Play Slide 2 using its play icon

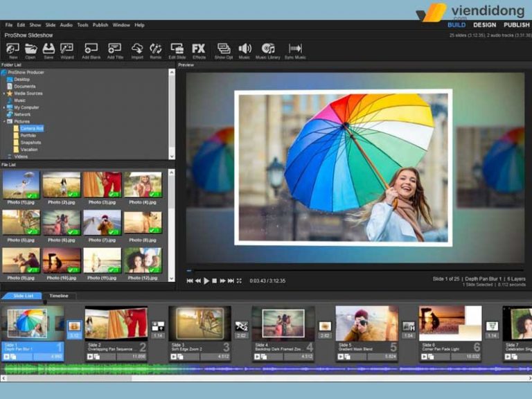point(90,357)
